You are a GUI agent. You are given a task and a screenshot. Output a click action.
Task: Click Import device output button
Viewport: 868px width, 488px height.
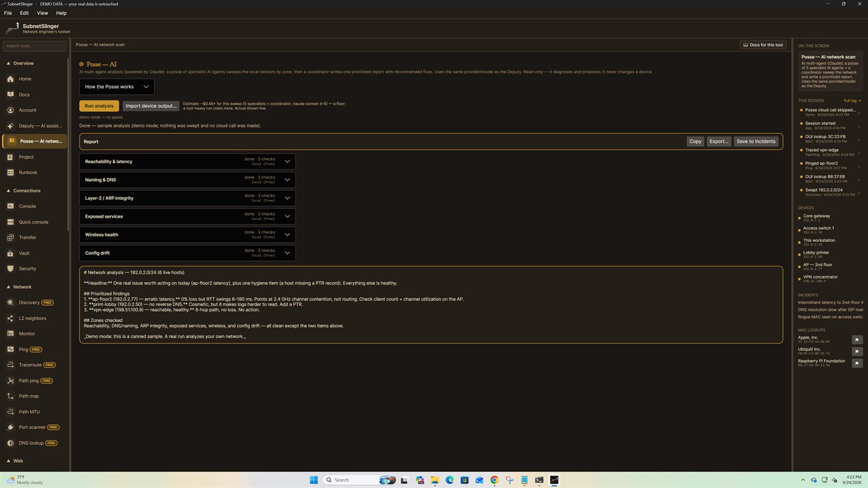point(151,106)
